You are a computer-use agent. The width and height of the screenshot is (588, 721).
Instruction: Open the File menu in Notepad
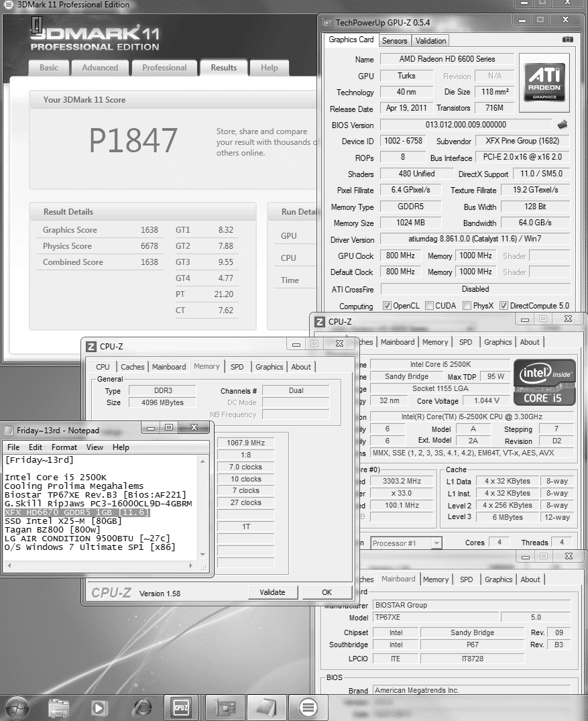(13, 447)
